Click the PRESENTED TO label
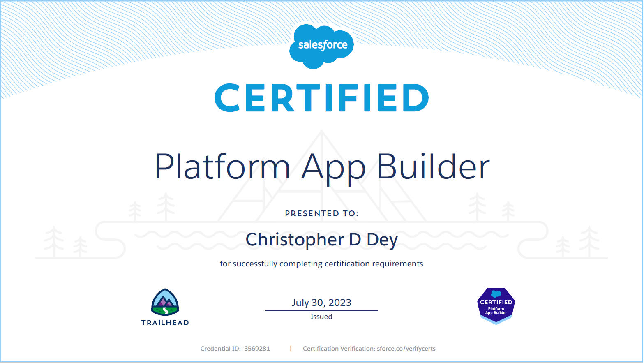Viewport: 644px width, 363px height. (x=322, y=213)
